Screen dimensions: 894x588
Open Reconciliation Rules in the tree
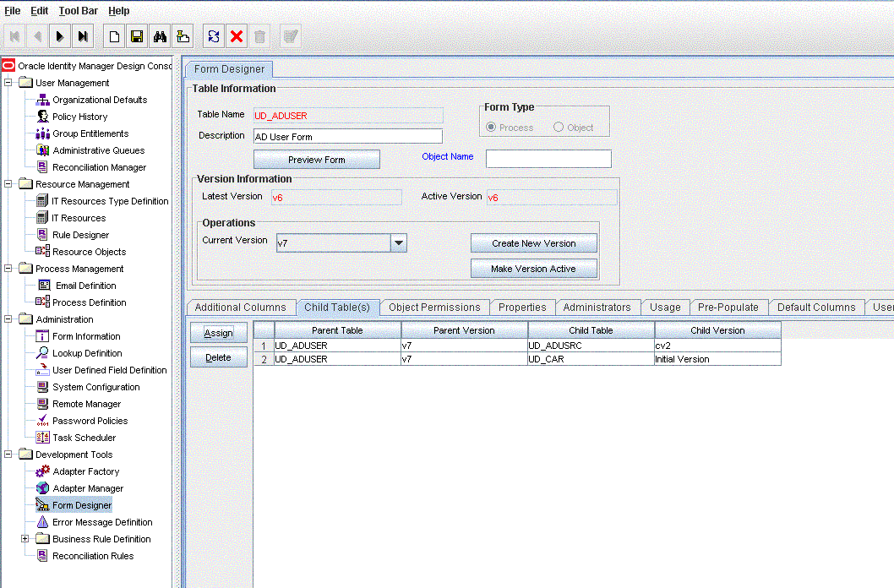coord(93,556)
